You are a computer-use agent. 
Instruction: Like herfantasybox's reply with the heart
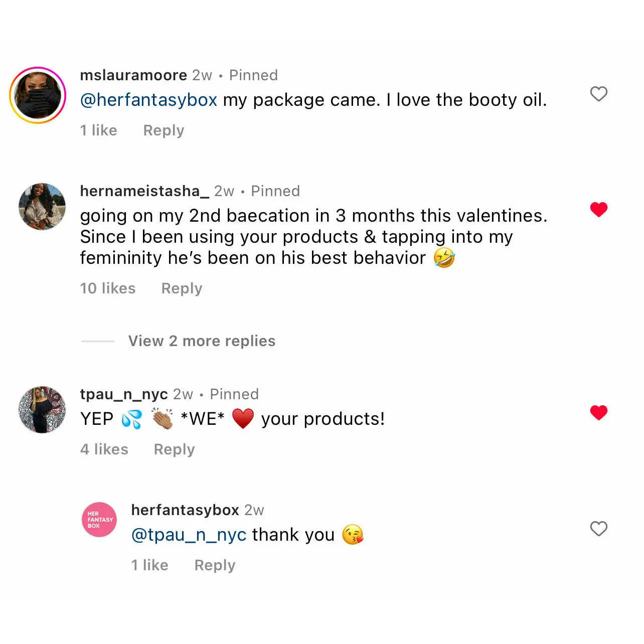(598, 529)
